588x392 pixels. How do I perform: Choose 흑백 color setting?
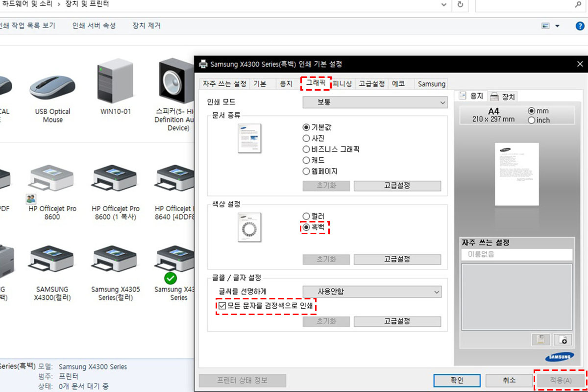tap(314, 227)
